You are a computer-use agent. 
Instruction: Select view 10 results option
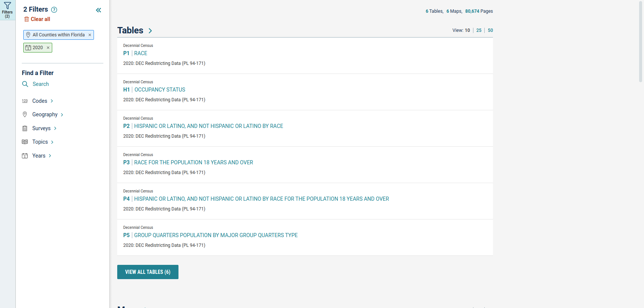coord(467,30)
